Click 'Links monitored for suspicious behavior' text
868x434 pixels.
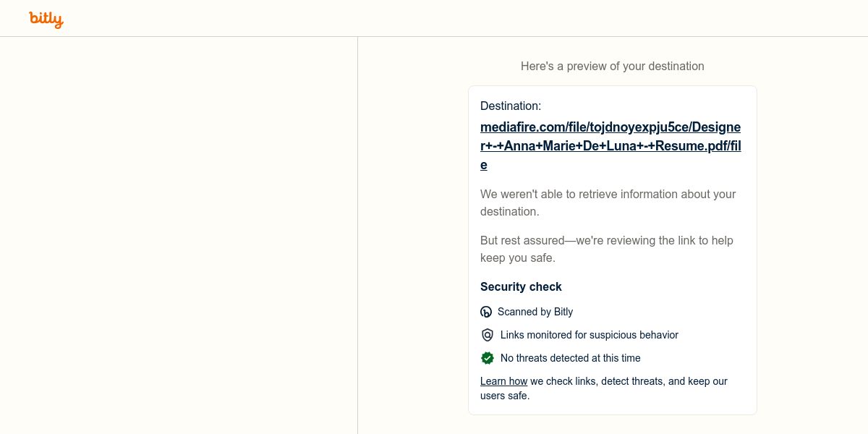[590, 335]
